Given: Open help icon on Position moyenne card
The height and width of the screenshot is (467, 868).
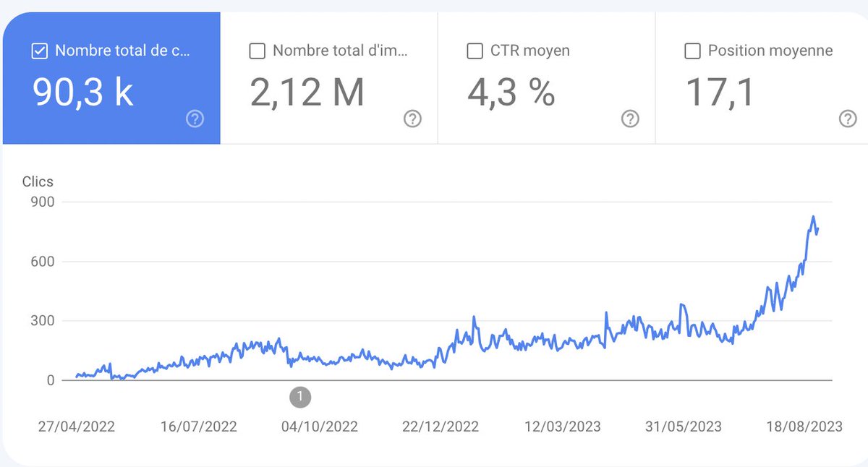Looking at the screenshot, I should [848, 119].
